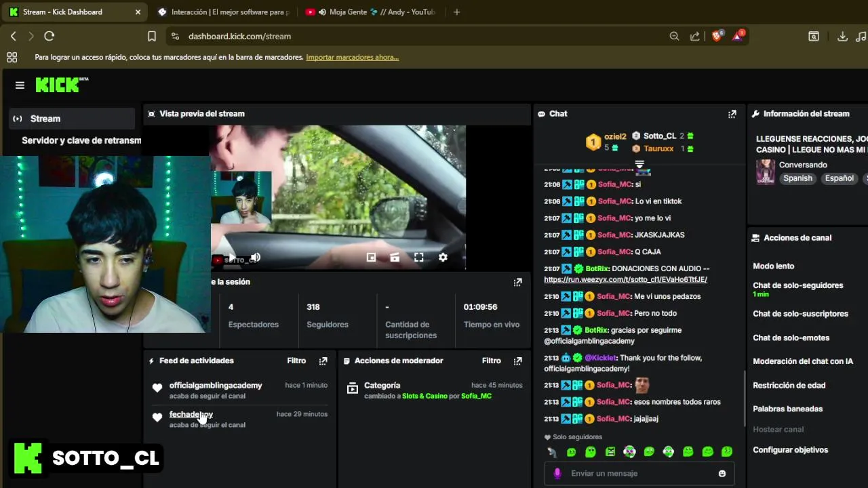Pop out the Acciones de moderador panel
Viewport: 868px width, 488px height.
(x=517, y=361)
